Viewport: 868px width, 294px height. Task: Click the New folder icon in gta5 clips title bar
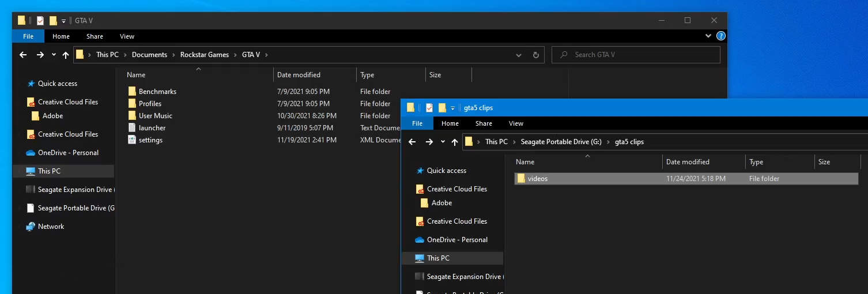tap(442, 108)
